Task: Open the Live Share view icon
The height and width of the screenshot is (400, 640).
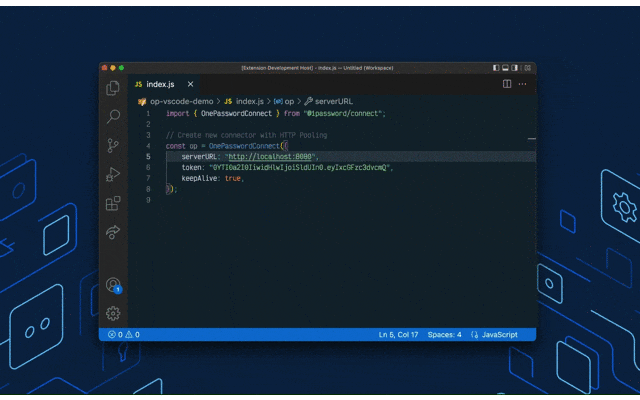Action: point(113,232)
